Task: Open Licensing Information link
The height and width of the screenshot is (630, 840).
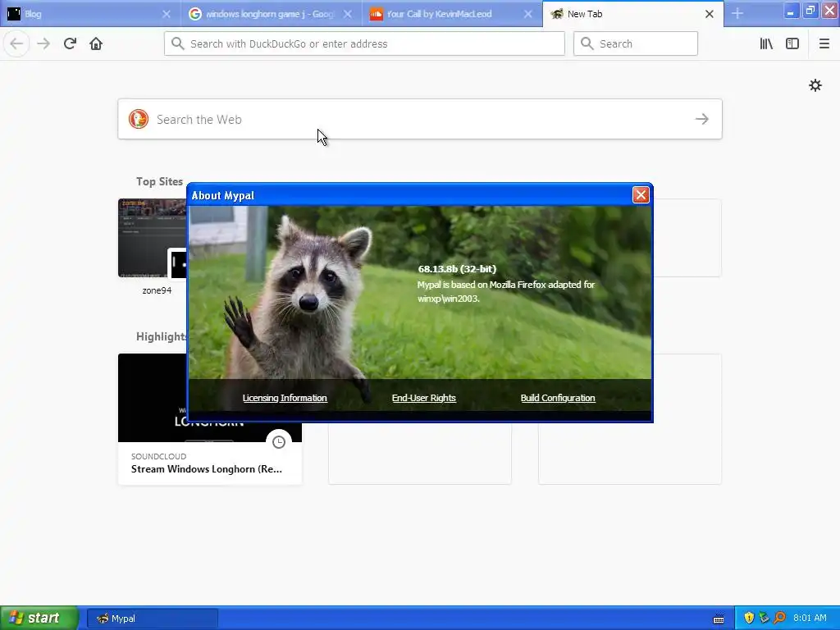Action: tap(285, 398)
